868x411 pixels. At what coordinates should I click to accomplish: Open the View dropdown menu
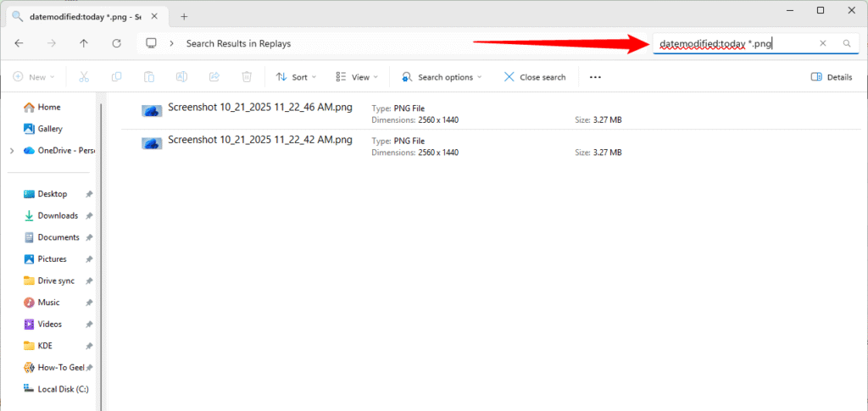358,77
